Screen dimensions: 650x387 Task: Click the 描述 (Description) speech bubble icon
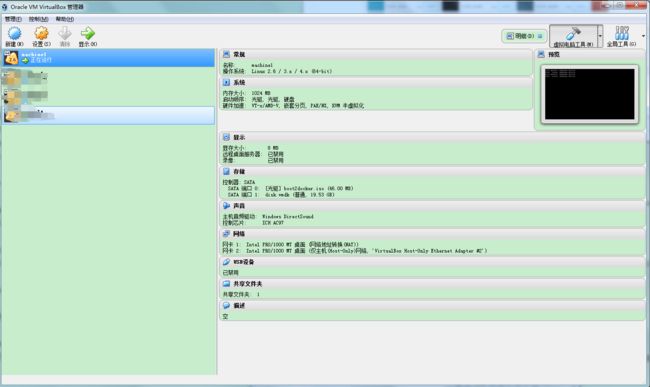click(x=226, y=305)
